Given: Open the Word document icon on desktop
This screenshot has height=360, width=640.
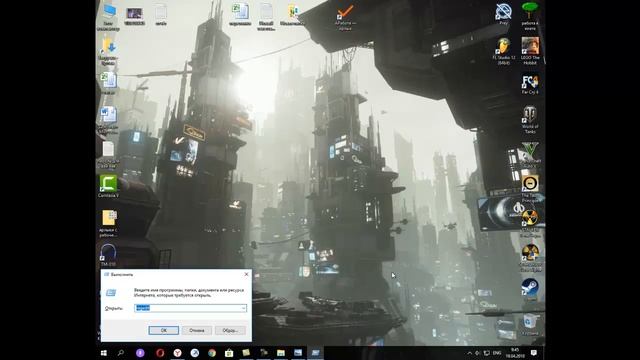Looking at the screenshot, I should tap(109, 119).
